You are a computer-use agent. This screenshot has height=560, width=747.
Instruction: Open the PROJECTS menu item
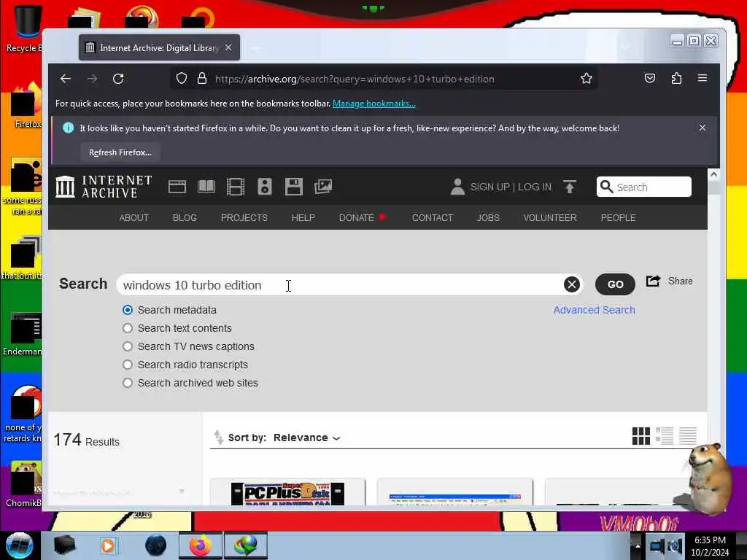coord(244,217)
